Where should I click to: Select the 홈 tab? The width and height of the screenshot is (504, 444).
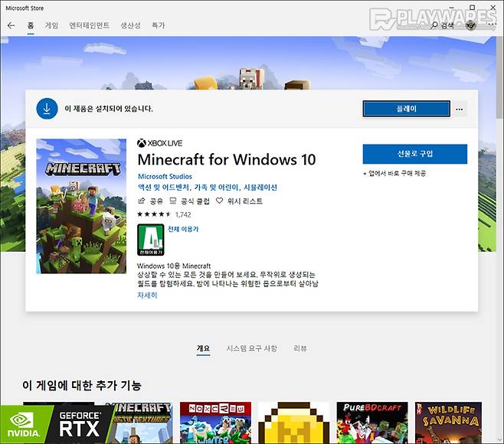click(31, 25)
